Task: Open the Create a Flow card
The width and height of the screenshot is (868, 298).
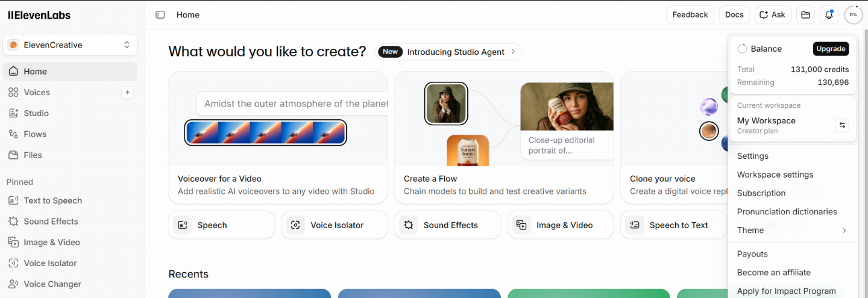Action: [504, 138]
